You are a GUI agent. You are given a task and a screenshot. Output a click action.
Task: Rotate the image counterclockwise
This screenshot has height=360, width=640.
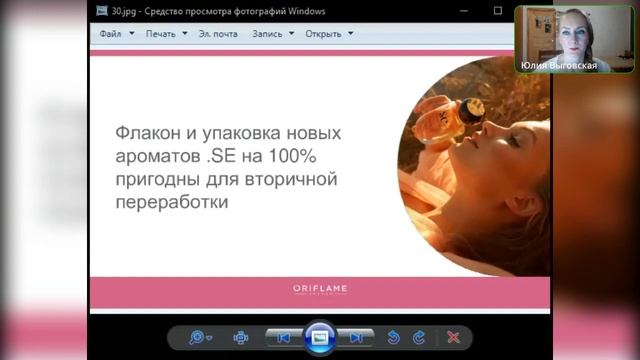pyautogui.click(x=393, y=338)
